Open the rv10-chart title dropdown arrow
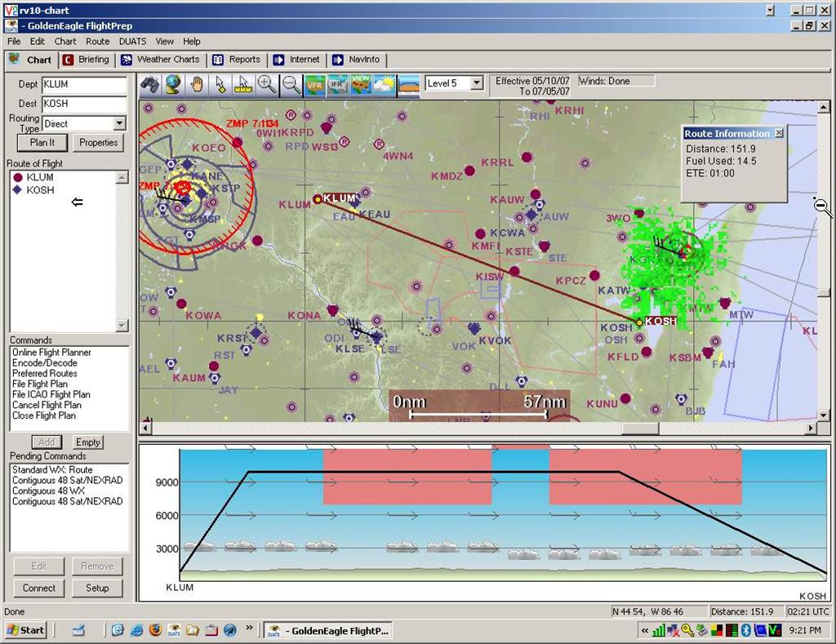This screenshot has width=836, height=644. [770, 10]
